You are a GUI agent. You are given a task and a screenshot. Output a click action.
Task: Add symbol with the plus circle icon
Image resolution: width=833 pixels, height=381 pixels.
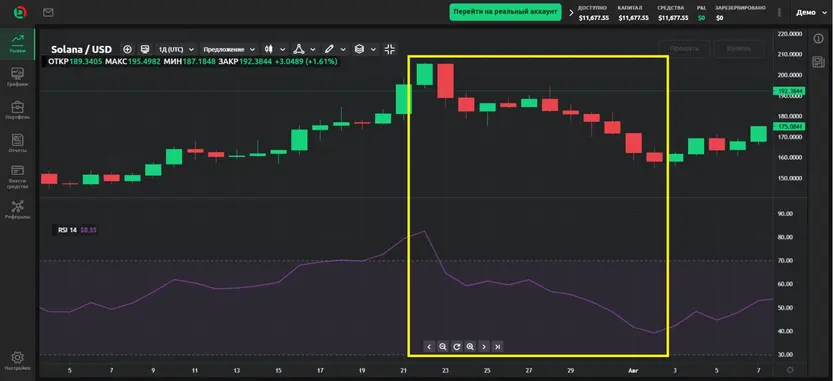(x=127, y=49)
